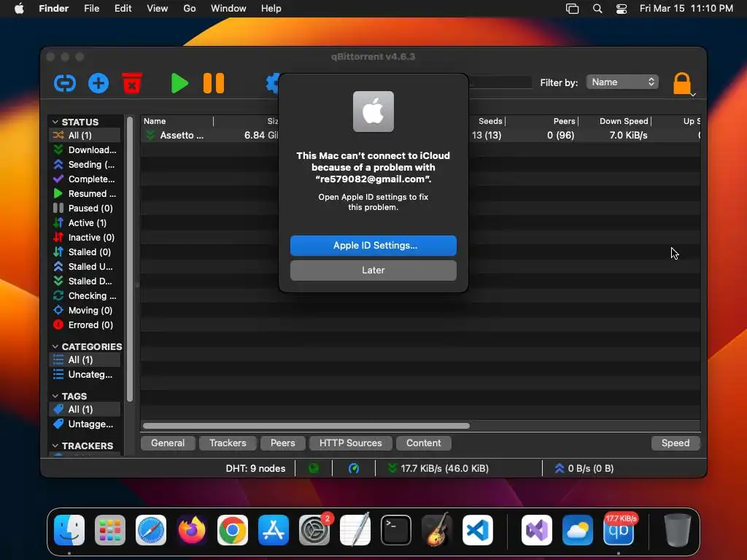747x560 pixels.
Task: Click the Add Torrent Link toolbar icon
Action: tap(65, 83)
